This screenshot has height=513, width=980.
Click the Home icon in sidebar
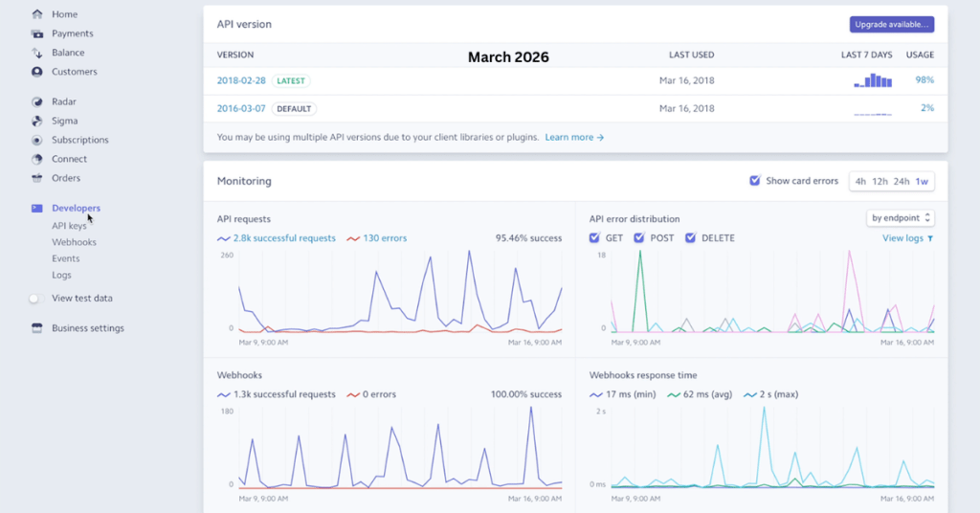(37, 14)
